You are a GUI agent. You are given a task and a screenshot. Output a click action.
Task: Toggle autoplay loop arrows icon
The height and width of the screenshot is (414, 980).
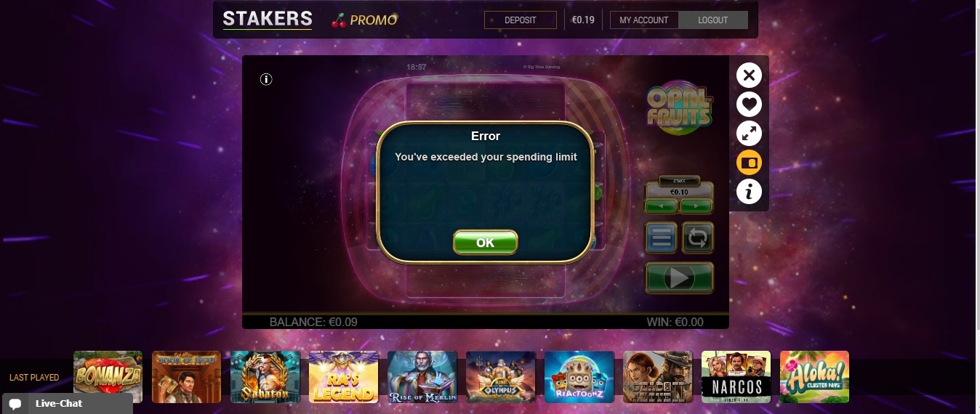coord(698,238)
